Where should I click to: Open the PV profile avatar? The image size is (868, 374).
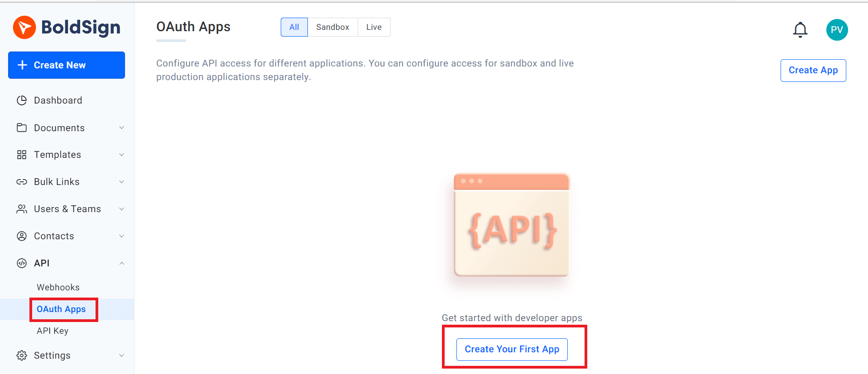click(x=837, y=29)
